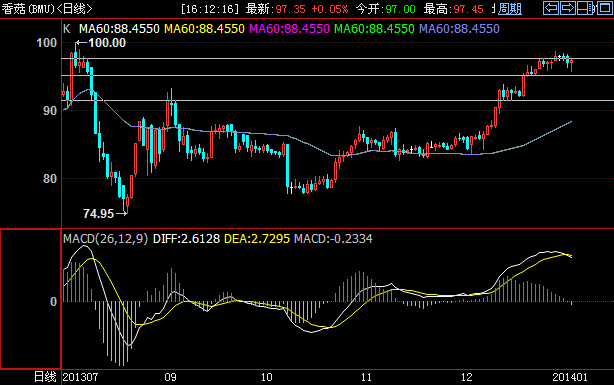Screen dimensions: 614x385
Task: Click the change percent +0.05%
Action: point(329,9)
